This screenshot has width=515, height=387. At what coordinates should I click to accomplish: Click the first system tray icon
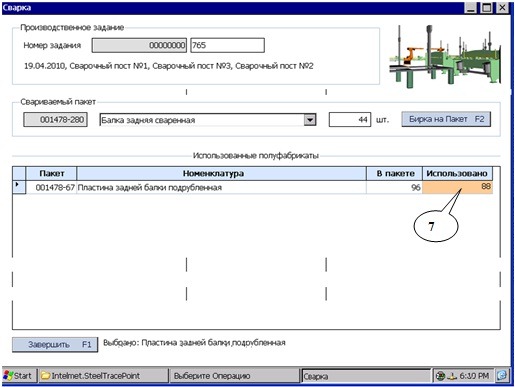point(440,376)
